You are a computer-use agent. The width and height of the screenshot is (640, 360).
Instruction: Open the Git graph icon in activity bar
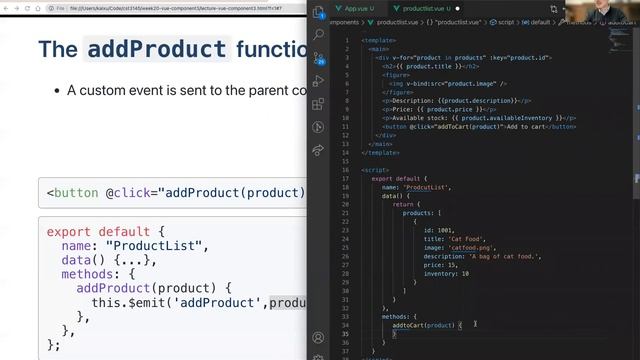click(x=318, y=127)
